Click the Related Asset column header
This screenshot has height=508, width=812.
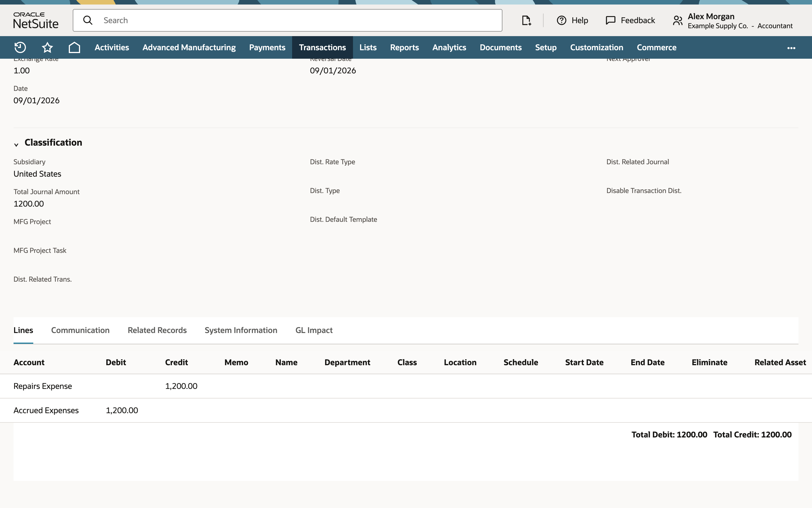click(780, 362)
